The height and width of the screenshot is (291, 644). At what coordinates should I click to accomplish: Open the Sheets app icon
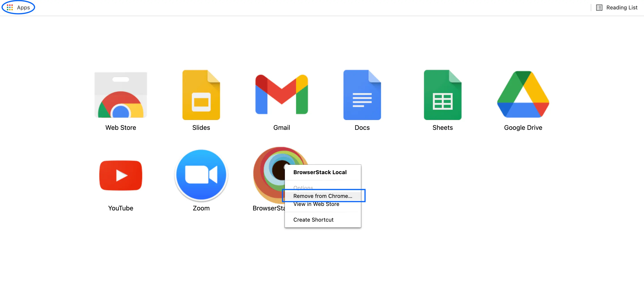click(443, 95)
